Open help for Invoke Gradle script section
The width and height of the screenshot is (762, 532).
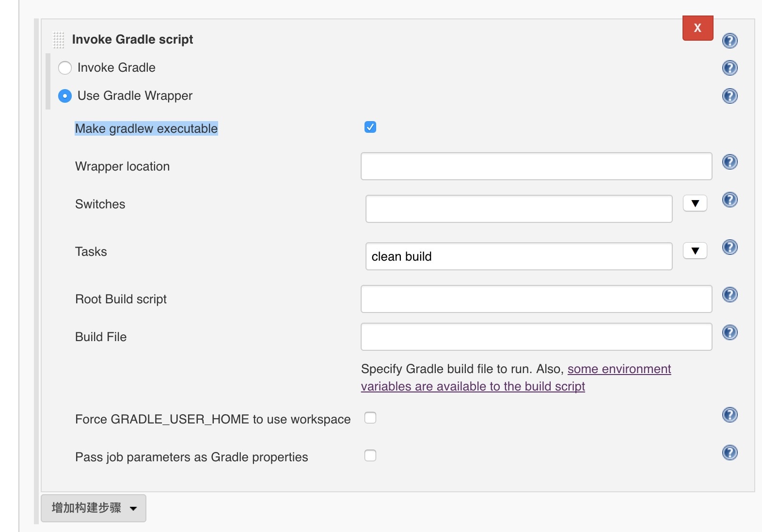[730, 40]
